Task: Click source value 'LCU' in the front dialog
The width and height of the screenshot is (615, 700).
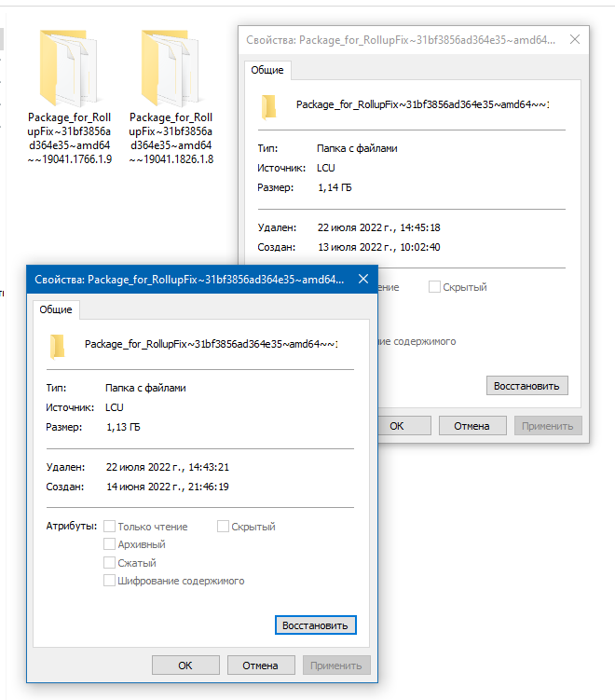Action: click(x=115, y=407)
